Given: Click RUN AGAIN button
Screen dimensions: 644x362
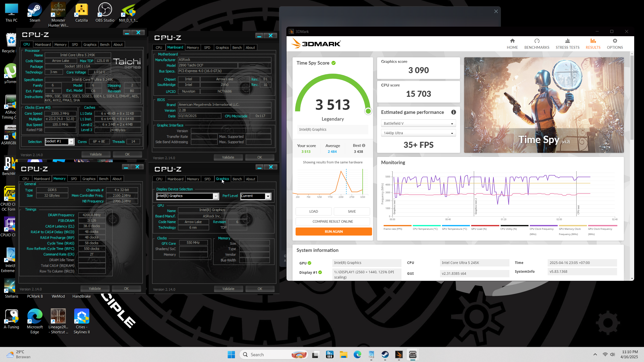Looking at the screenshot, I should (x=334, y=232).
